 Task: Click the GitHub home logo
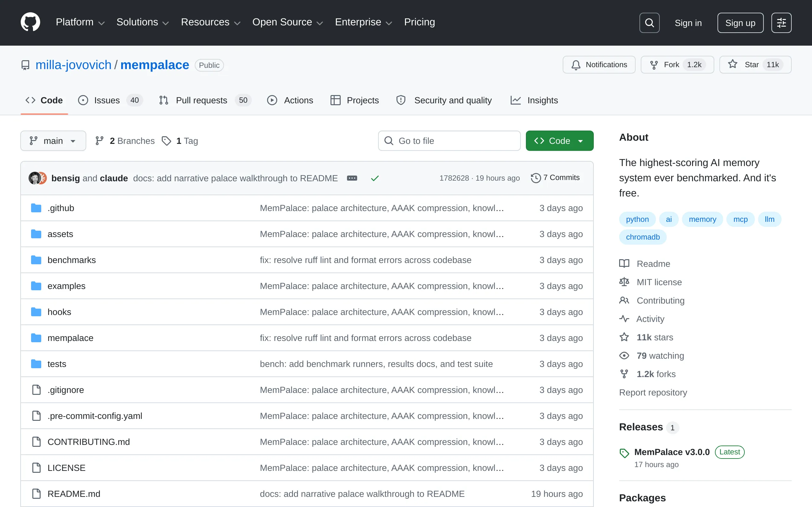pyautogui.click(x=30, y=22)
